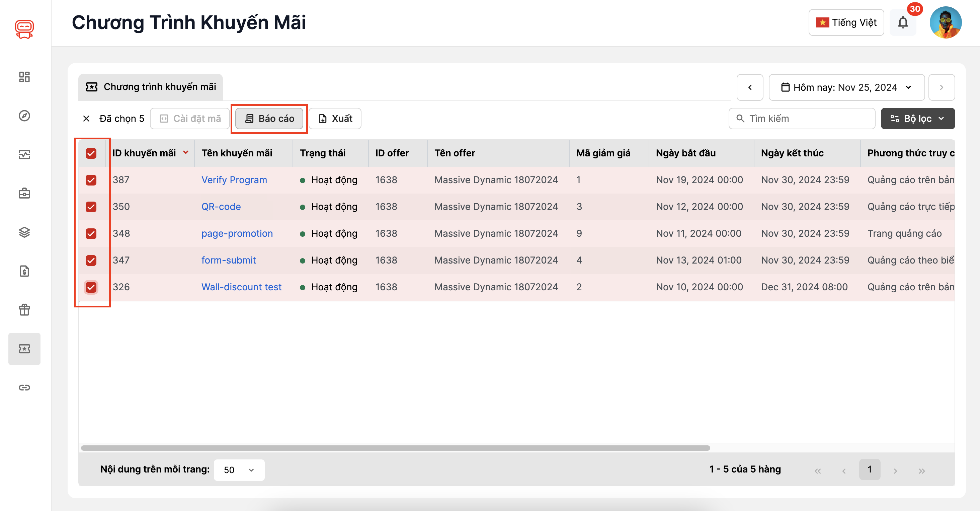Click Hoạt động status in row 350
Screen dimensions: 980x511
click(x=329, y=207)
